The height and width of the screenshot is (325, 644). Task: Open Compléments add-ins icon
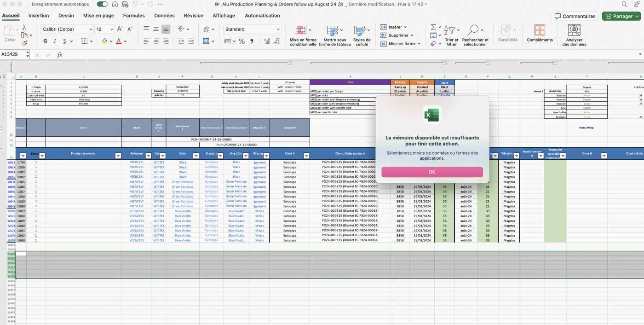pos(540,35)
